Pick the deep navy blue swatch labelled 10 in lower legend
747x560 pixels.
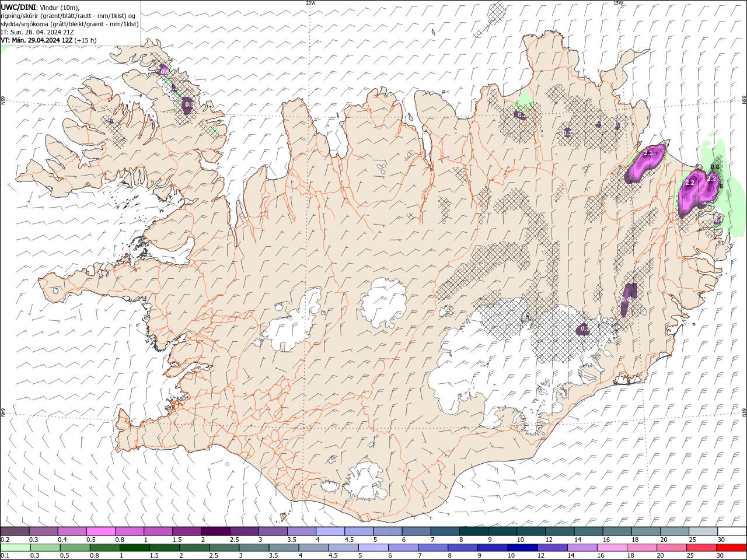point(522,548)
